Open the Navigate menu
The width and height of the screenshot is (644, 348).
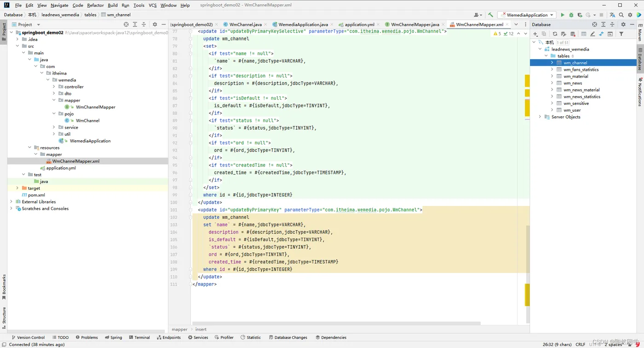pos(59,5)
